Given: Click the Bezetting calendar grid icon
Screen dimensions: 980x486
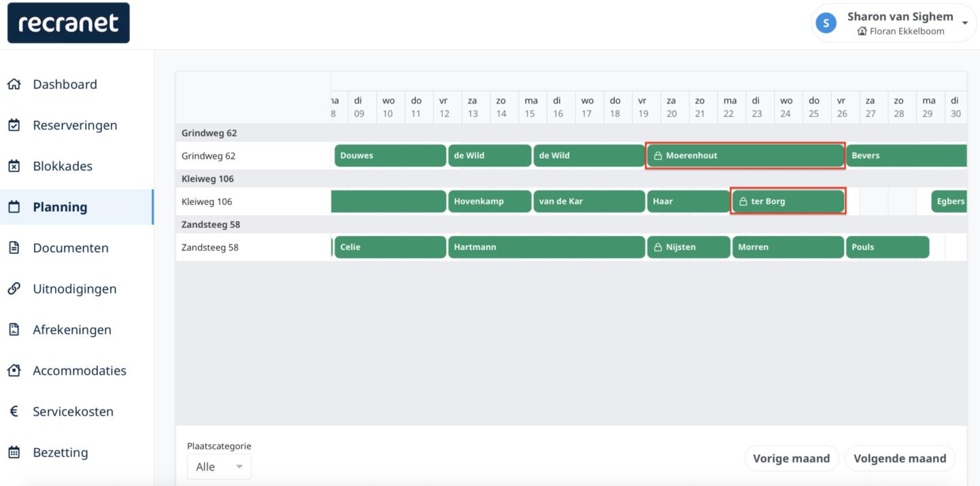Looking at the screenshot, I should [14, 452].
